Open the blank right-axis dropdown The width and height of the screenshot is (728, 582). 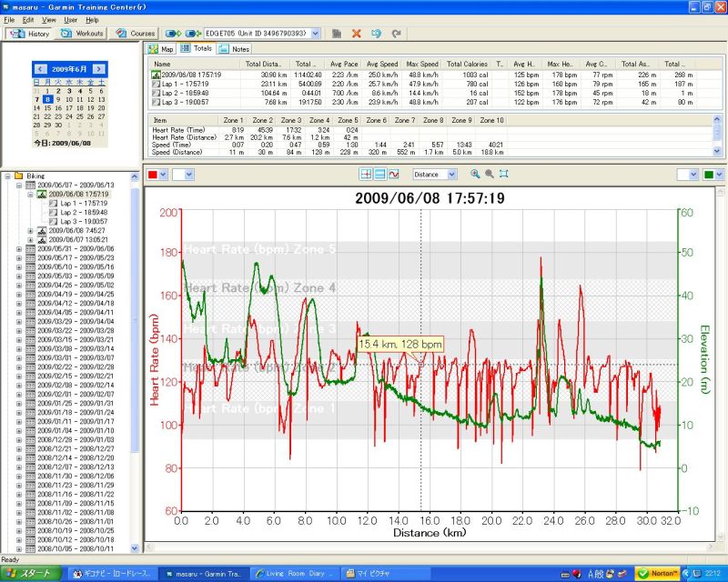(x=693, y=175)
